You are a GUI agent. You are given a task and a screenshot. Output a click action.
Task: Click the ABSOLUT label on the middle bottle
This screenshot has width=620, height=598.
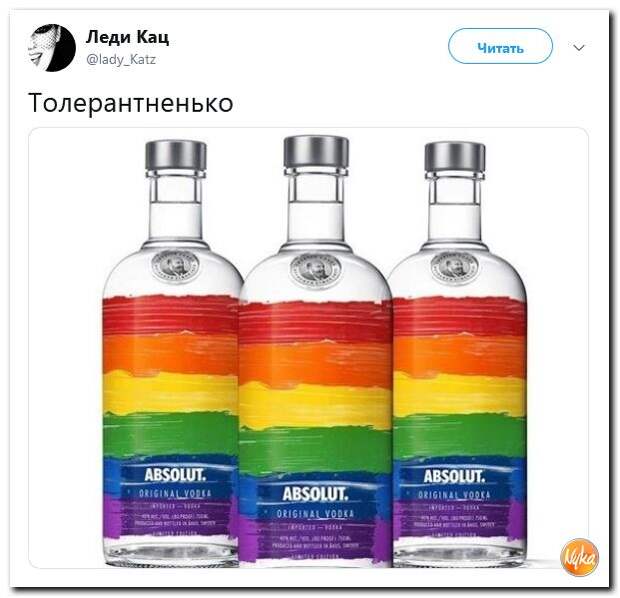pos(315,494)
